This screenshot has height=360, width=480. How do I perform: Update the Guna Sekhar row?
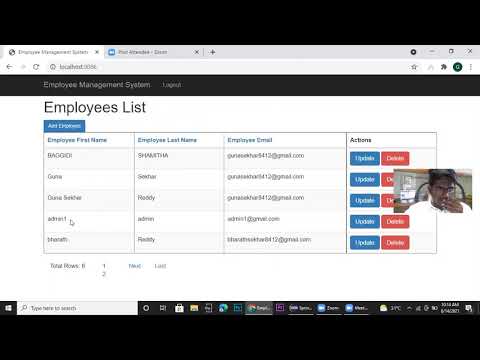pyautogui.click(x=365, y=180)
